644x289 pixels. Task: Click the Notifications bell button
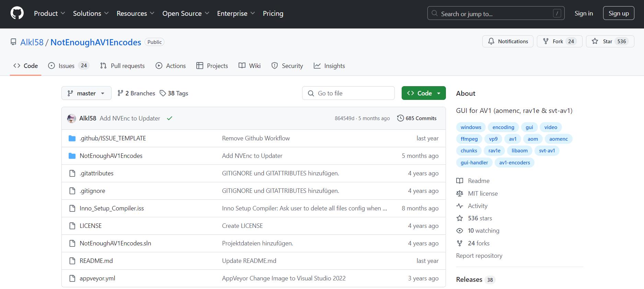[508, 41]
